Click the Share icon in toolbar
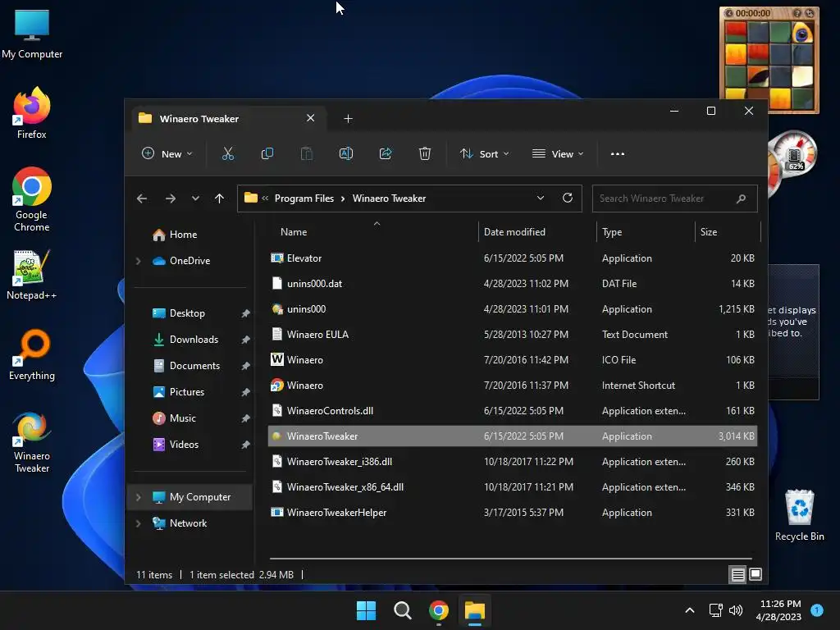The image size is (840, 630). pos(386,153)
